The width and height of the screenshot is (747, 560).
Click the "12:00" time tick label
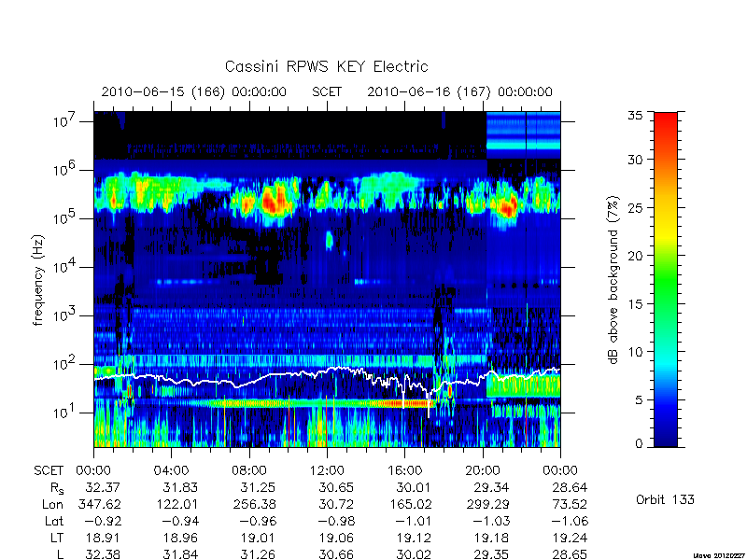(x=327, y=471)
